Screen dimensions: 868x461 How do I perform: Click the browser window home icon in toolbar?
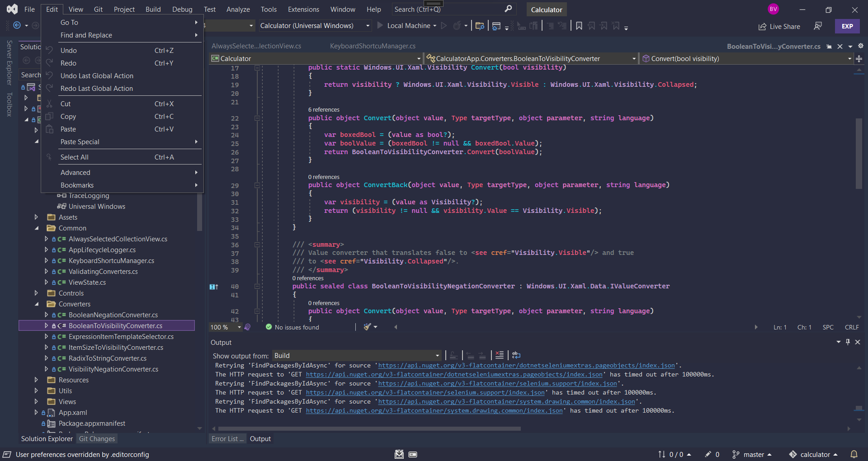(x=496, y=26)
